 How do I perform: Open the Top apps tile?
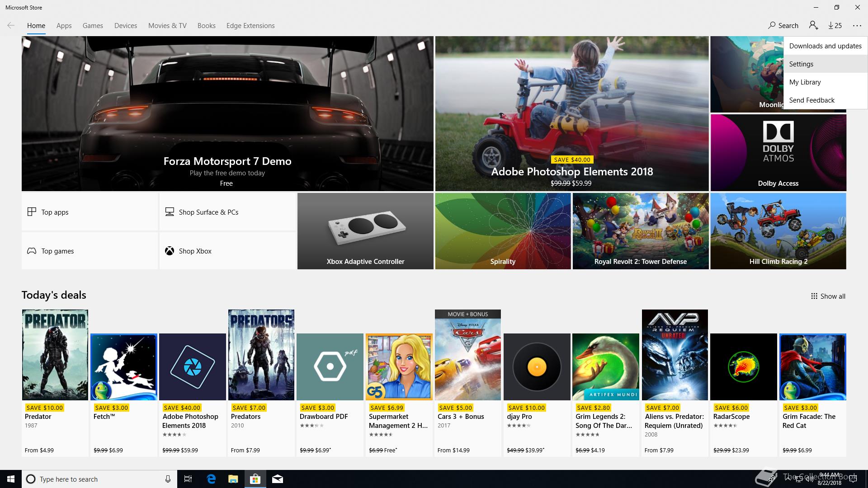[x=90, y=212]
